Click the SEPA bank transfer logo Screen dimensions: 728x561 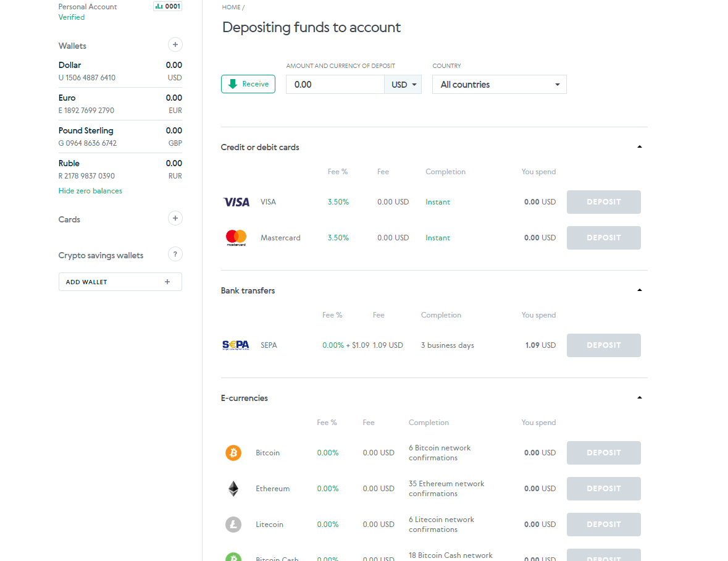(x=235, y=345)
